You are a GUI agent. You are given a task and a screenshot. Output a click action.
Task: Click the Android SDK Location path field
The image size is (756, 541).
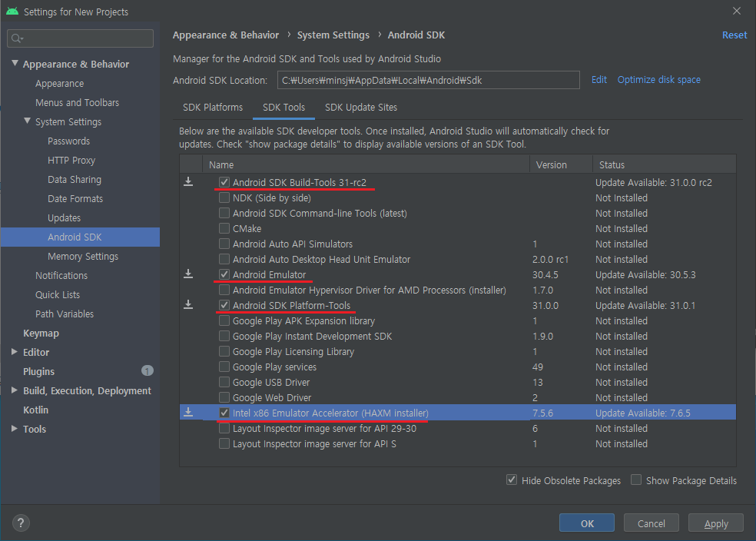[x=428, y=80]
